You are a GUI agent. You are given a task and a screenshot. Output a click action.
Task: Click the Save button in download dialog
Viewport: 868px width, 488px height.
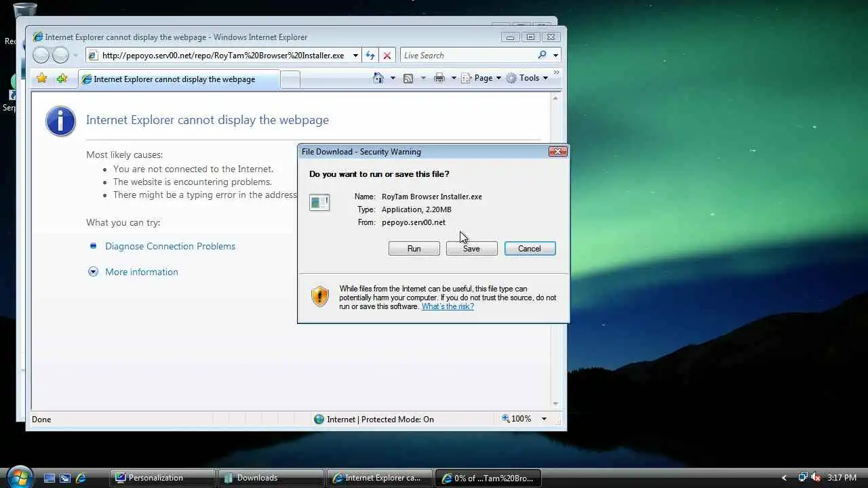[471, 249]
